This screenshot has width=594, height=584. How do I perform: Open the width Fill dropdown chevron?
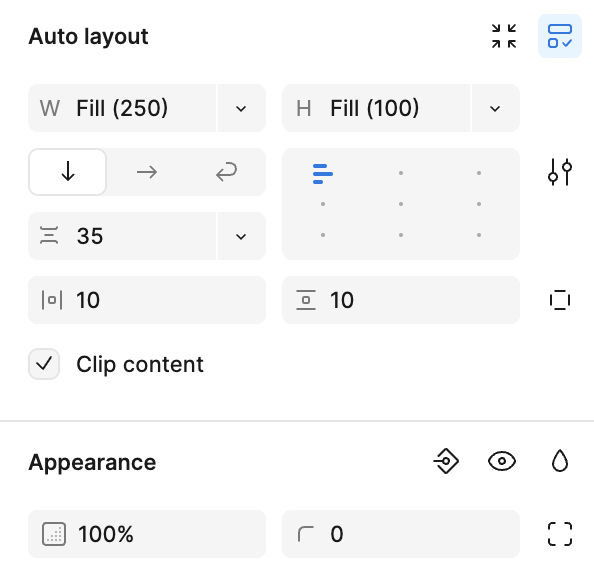coord(241,108)
